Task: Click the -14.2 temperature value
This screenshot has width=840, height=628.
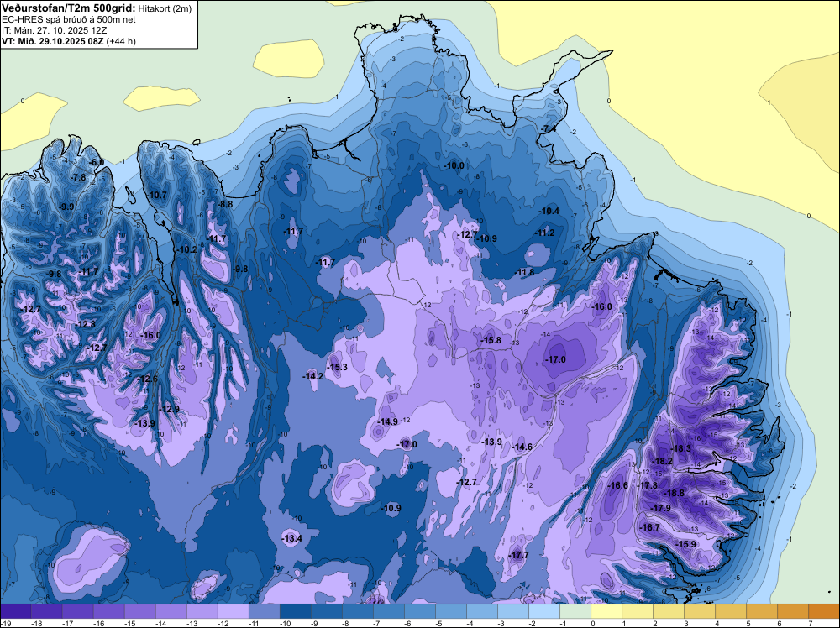Action: pos(312,376)
